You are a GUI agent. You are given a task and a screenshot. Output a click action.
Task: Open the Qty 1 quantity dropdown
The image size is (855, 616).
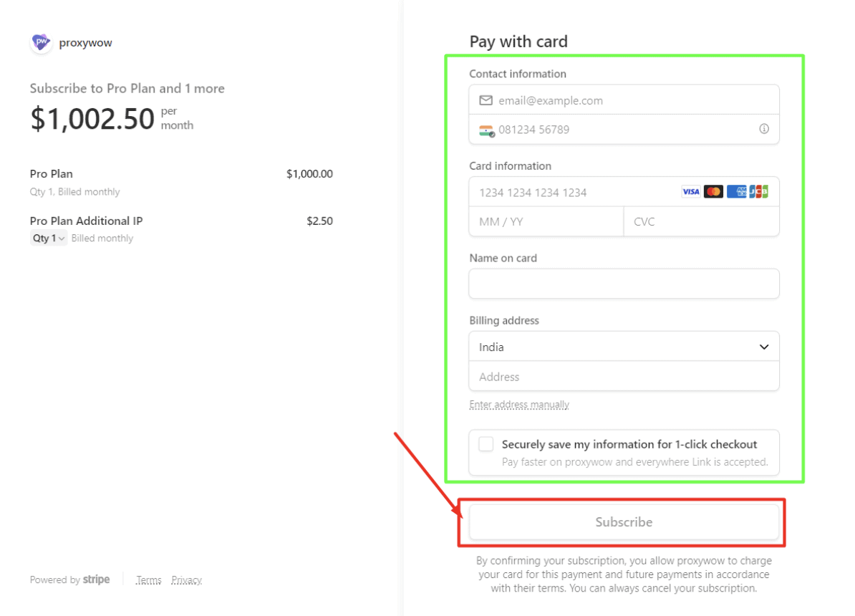49,239
